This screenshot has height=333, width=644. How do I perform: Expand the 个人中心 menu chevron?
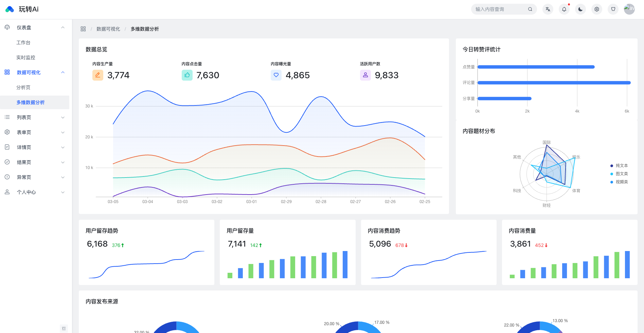[63, 192]
